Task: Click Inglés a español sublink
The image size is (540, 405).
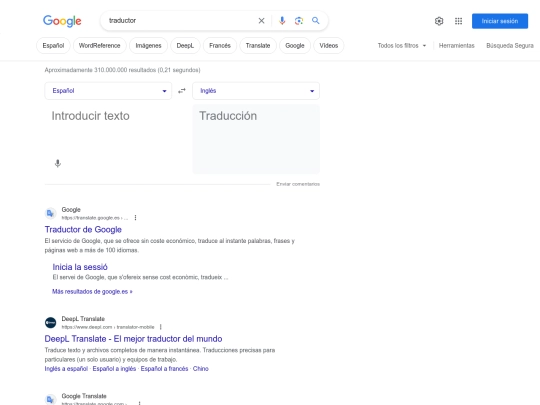Action: coord(66,368)
